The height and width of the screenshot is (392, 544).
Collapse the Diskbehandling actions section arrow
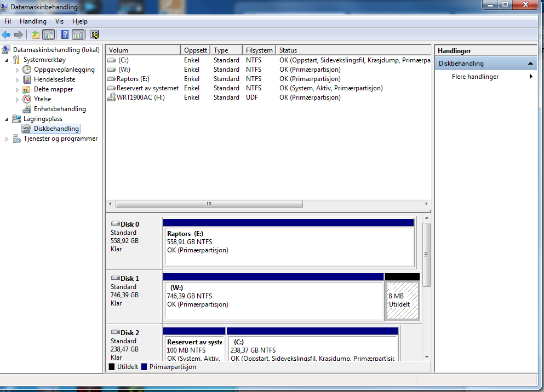pyautogui.click(x=530, y=64)
